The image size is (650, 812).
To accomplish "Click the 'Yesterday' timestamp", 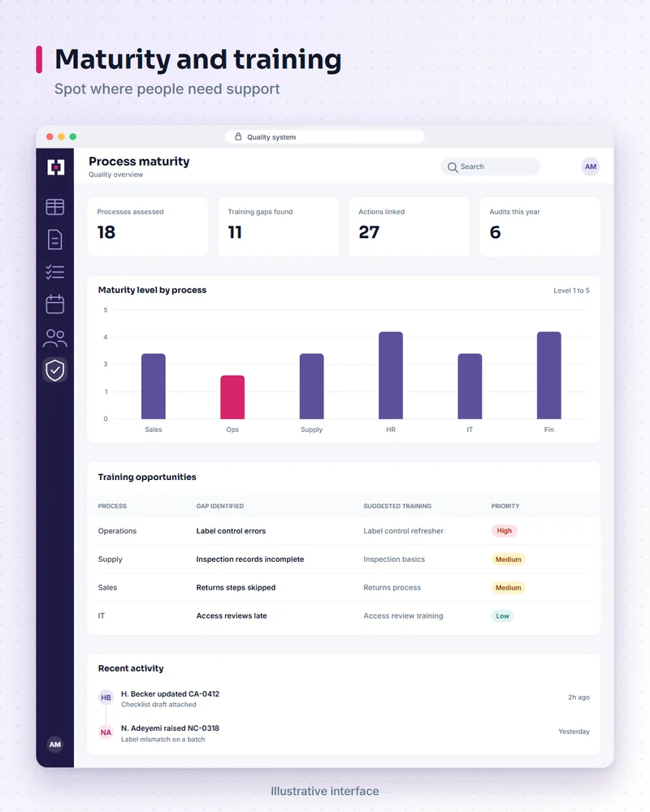I will [574, 732].
